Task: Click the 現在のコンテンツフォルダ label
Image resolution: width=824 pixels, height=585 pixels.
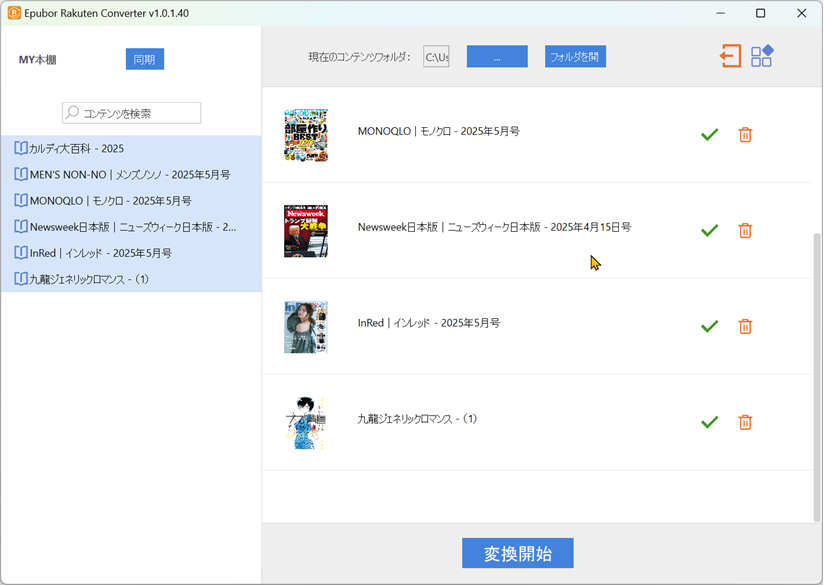Action: pos(359,57)
